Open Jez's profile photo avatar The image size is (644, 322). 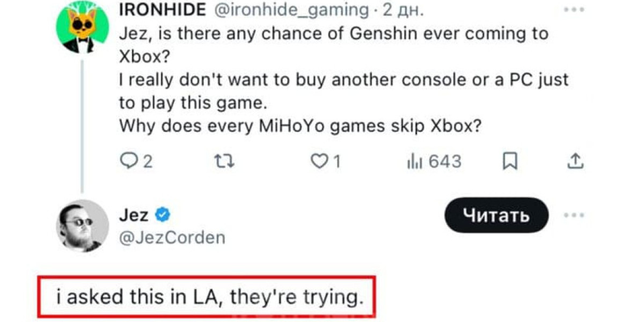click(x=83, y=226)
